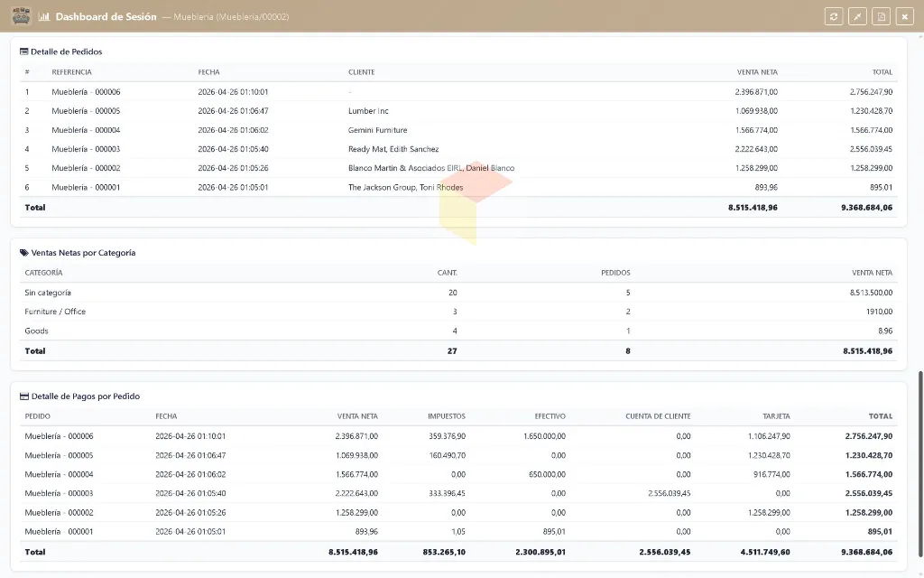Select order 'Mueblería - 000006' in Detalle de Pedidos
924x578 pixels.
(86, 92)
